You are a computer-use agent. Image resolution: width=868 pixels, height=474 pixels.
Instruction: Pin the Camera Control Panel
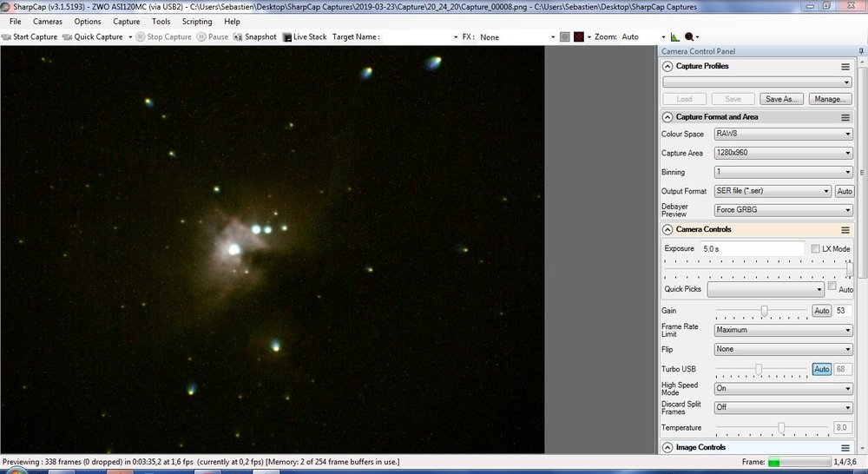point(861,51)
